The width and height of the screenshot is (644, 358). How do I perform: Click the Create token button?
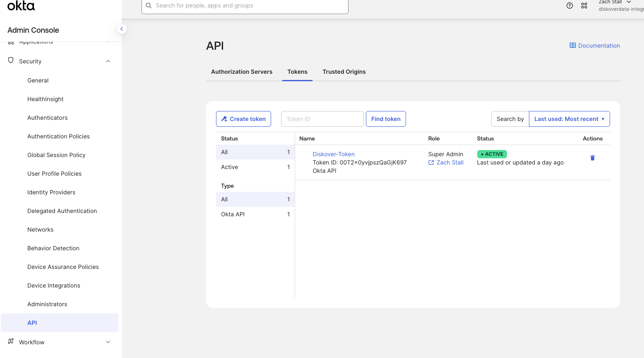pos(243,119)
